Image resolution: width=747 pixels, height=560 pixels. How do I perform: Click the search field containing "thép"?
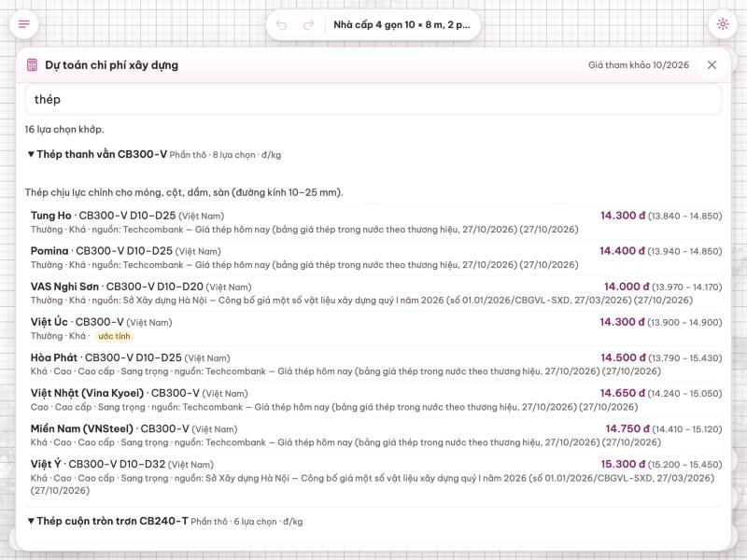[x=373, y=100]
